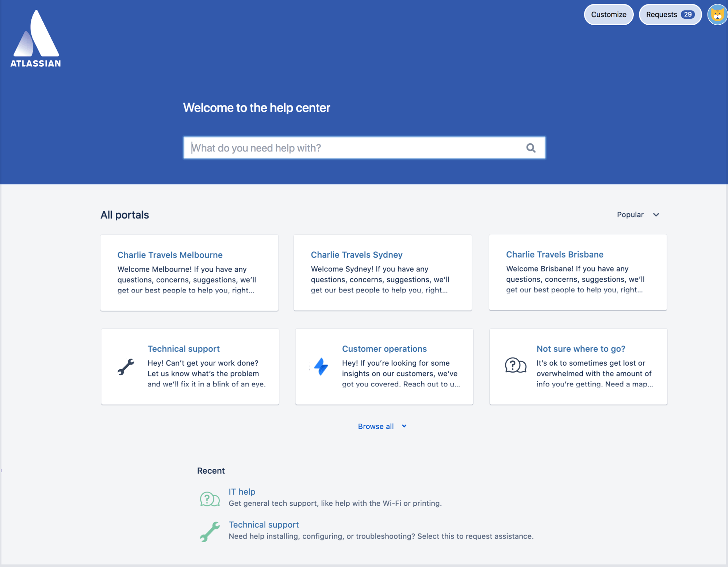Select the Charlie Travels Brisbane portal card
The image size is (728, 567).
(x=578, y=272)
